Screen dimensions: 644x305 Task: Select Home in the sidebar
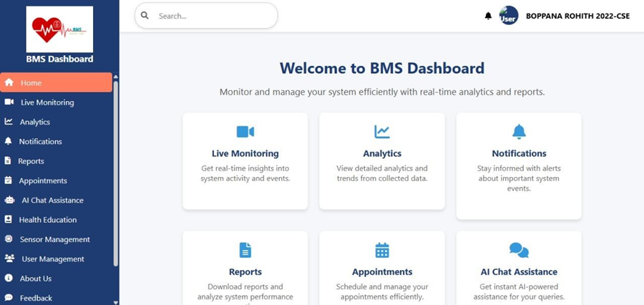click(31, 82)
